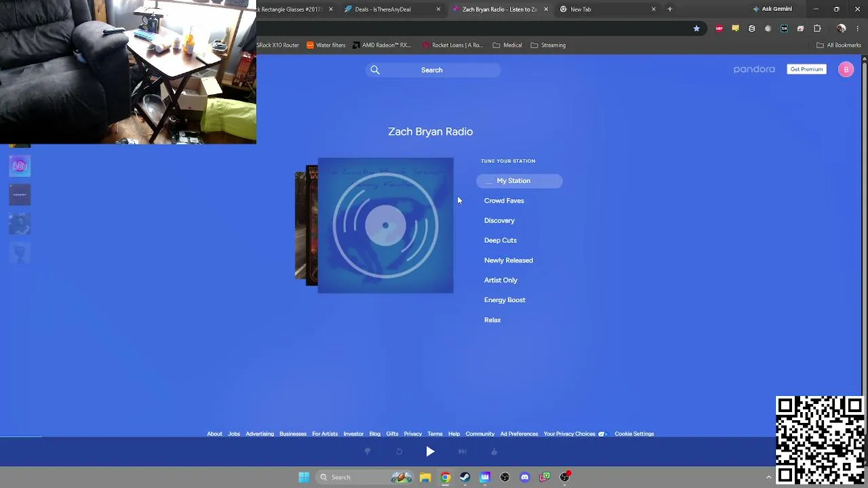868x488 pixels.
Task: Select Energy Boost tuning mode
Action: coord(505,300)
